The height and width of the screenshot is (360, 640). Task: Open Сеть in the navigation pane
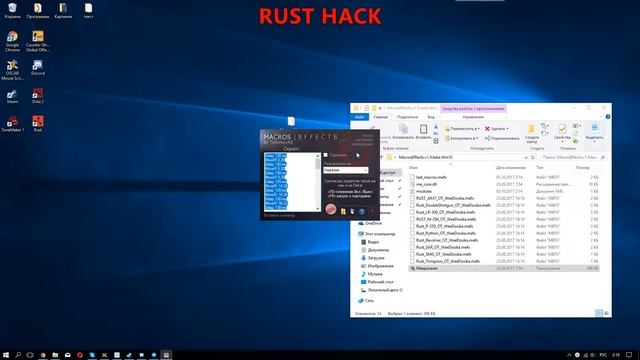pyautogui.click(x=366, y=300)
